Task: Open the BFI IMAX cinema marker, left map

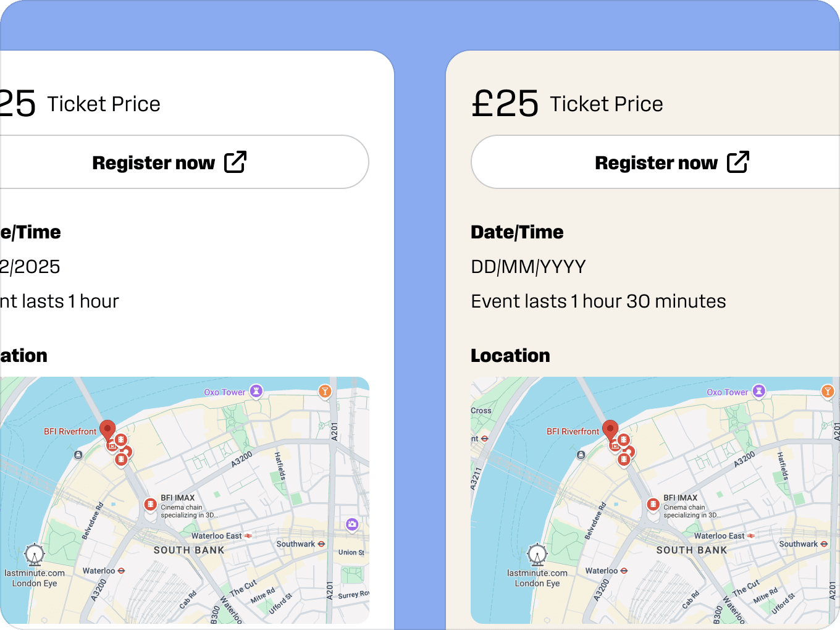Action: coord(150,505)
